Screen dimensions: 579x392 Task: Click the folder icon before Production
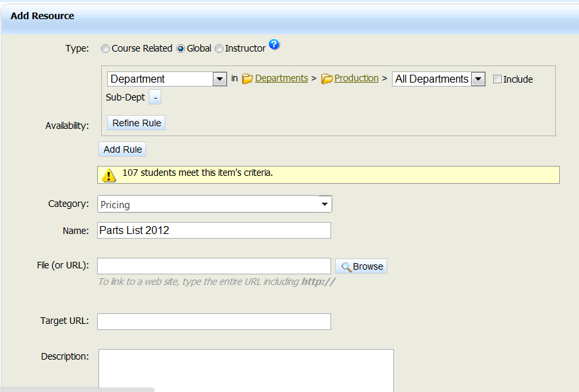(x=327, y=78)
